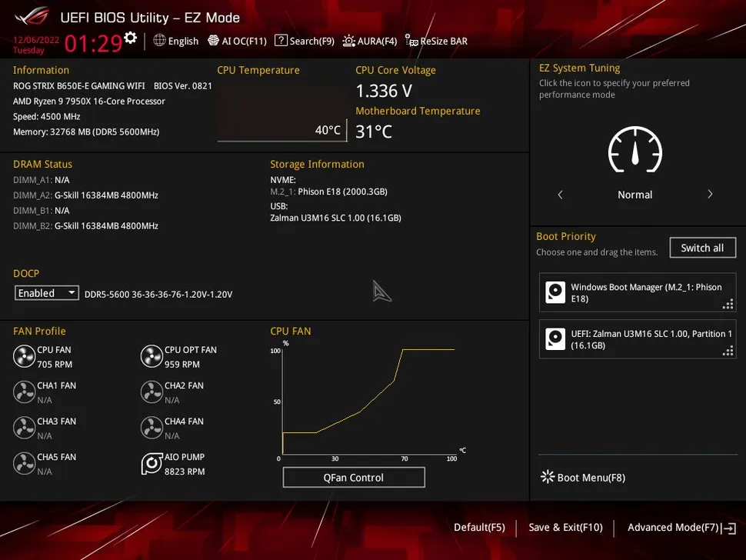Click the Boot Menu star icon
Image resolution: width=746 pixels, height=560 pixels.
[548, 477]
